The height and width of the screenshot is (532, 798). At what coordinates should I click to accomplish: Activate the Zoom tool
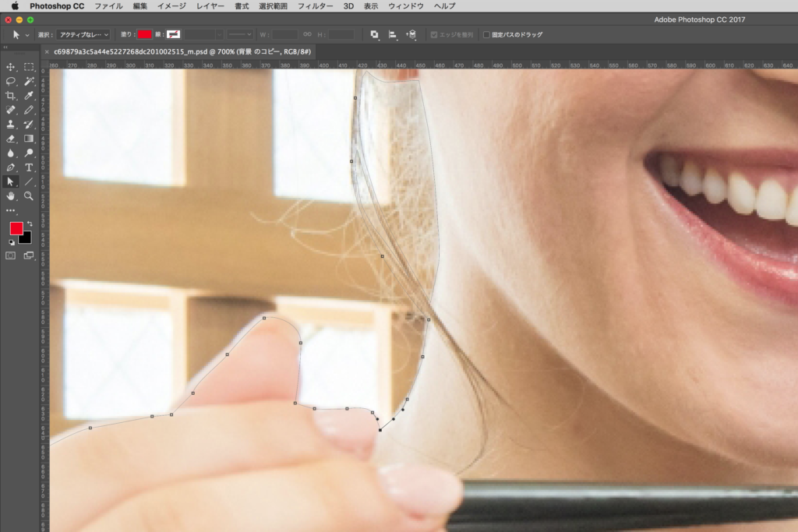[29, 196]
